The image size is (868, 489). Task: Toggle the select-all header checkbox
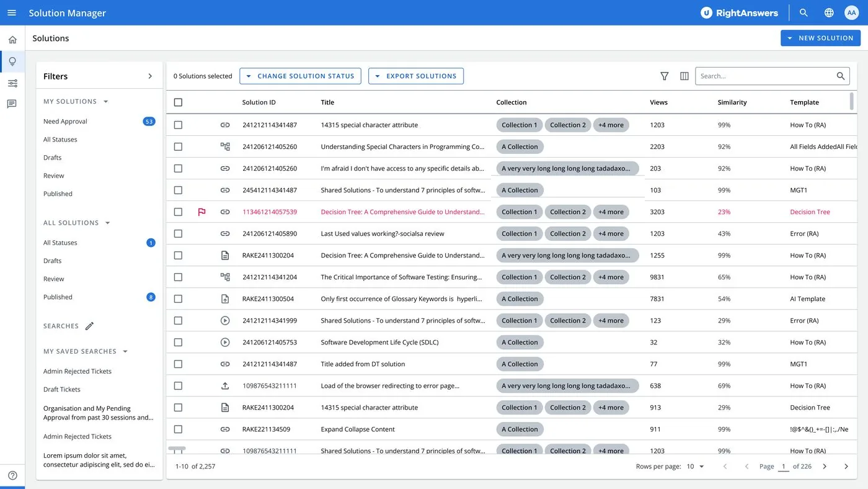(x=178, y=102)
